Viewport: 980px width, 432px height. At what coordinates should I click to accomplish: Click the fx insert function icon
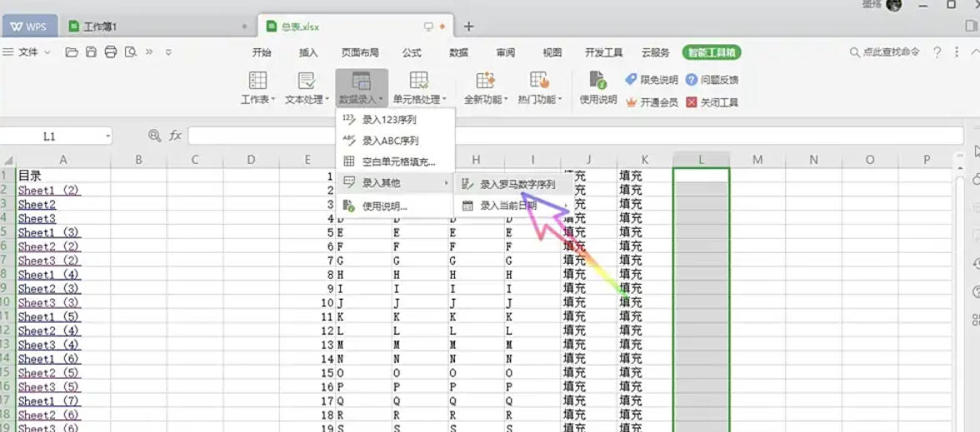pos(175,136)
